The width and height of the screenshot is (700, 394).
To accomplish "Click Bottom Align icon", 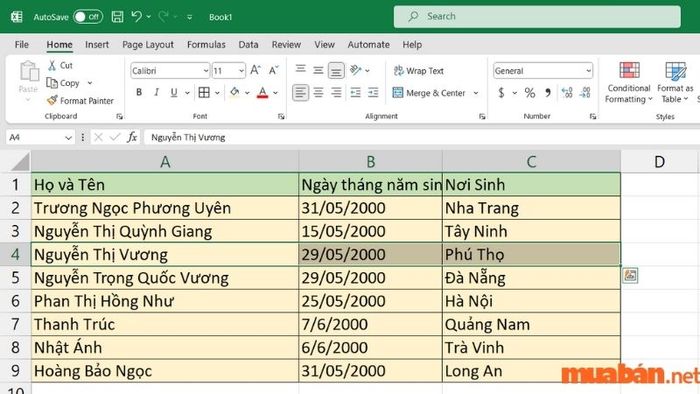I will pos(336,71).
